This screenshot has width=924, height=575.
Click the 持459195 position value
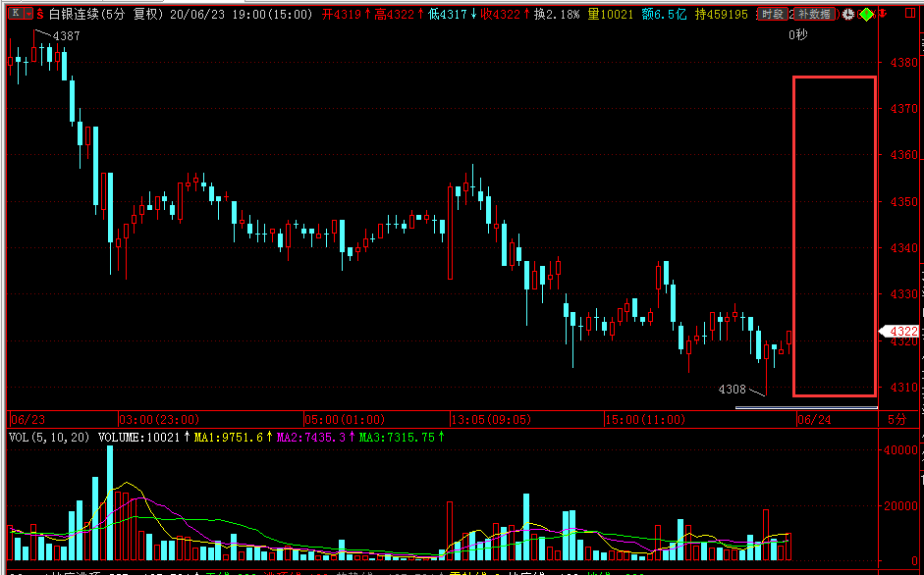pyautogui.click(x=722, y=14)
